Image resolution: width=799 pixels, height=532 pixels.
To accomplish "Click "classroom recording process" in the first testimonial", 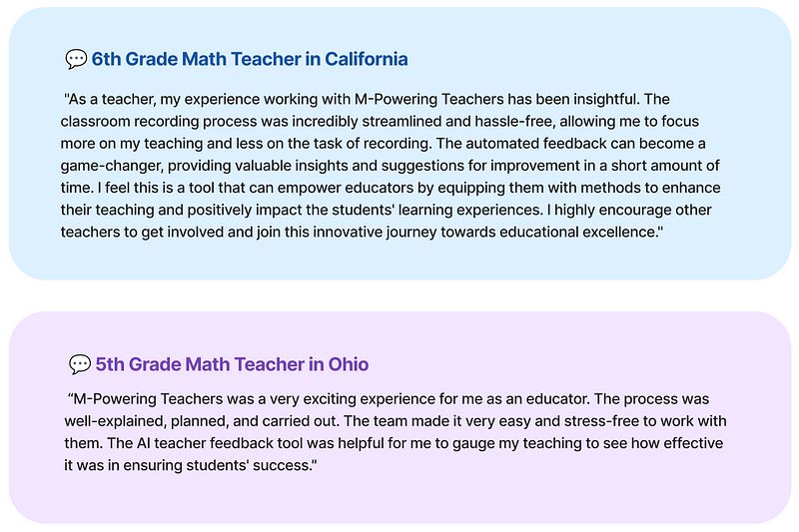I will point(159,121).
